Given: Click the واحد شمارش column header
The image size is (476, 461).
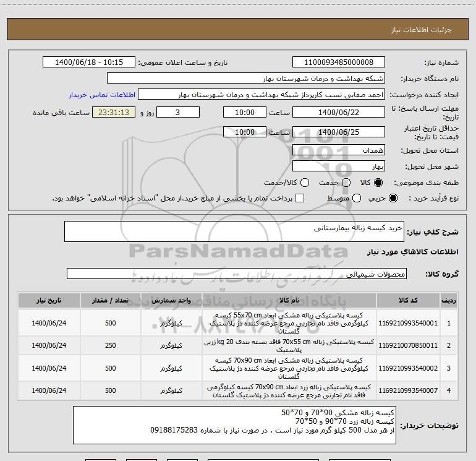Looking at the screenshot, I should 171,300.
